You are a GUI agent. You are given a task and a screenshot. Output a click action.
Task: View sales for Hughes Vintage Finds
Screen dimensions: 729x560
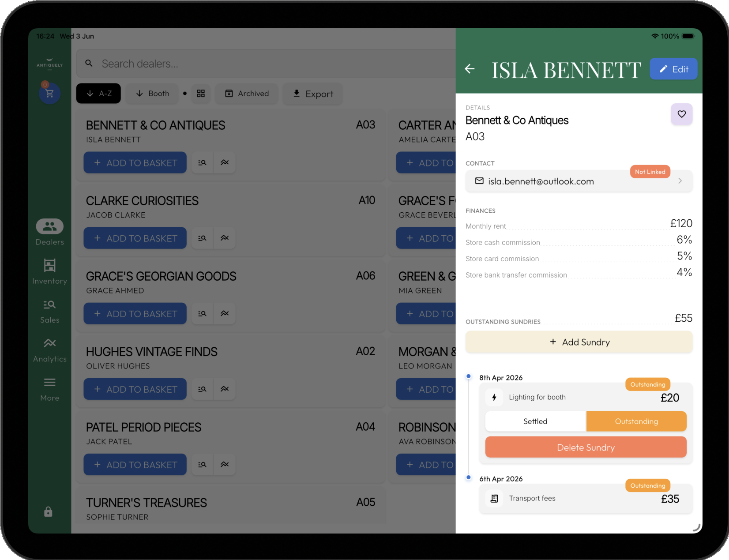click(203, 389)
